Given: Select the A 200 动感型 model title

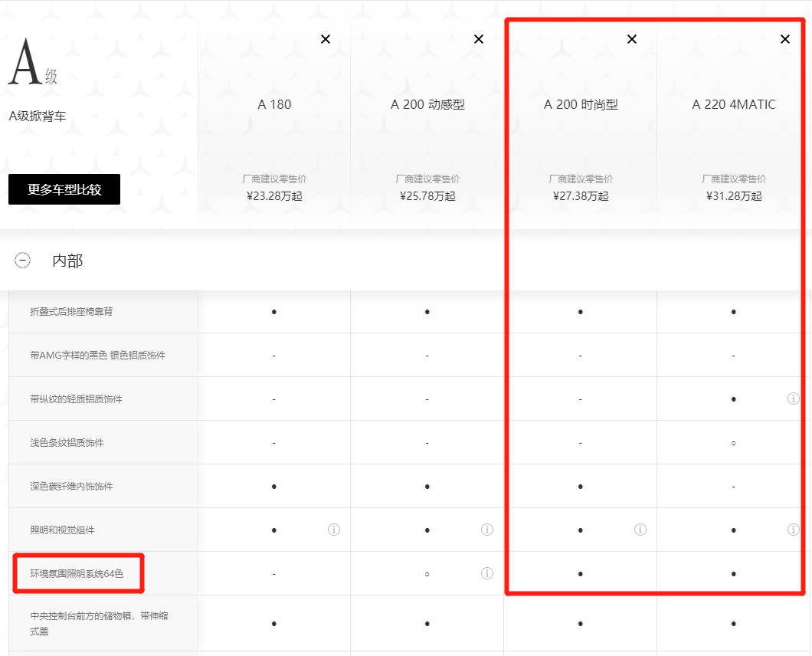Looking at the screenshot, I should [x=427, y=104].
